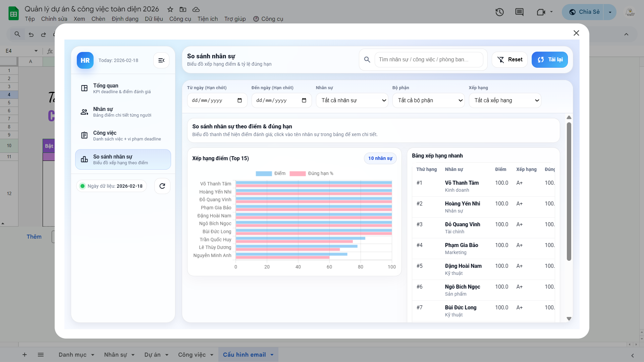This screenshot has height=362, width=644.
Task: Click the search nhân sự input field
Action: [428, 60]
